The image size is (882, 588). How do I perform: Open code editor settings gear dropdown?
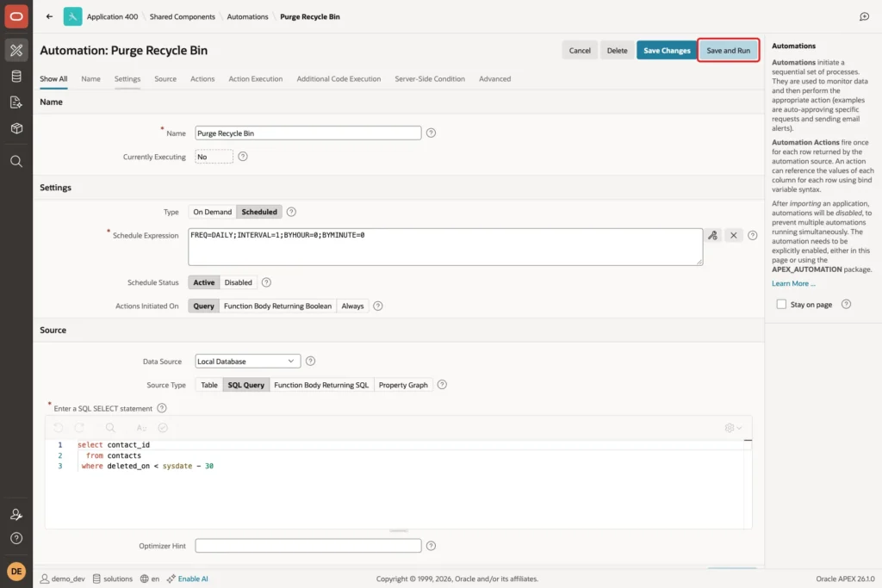tap(733, 428)
